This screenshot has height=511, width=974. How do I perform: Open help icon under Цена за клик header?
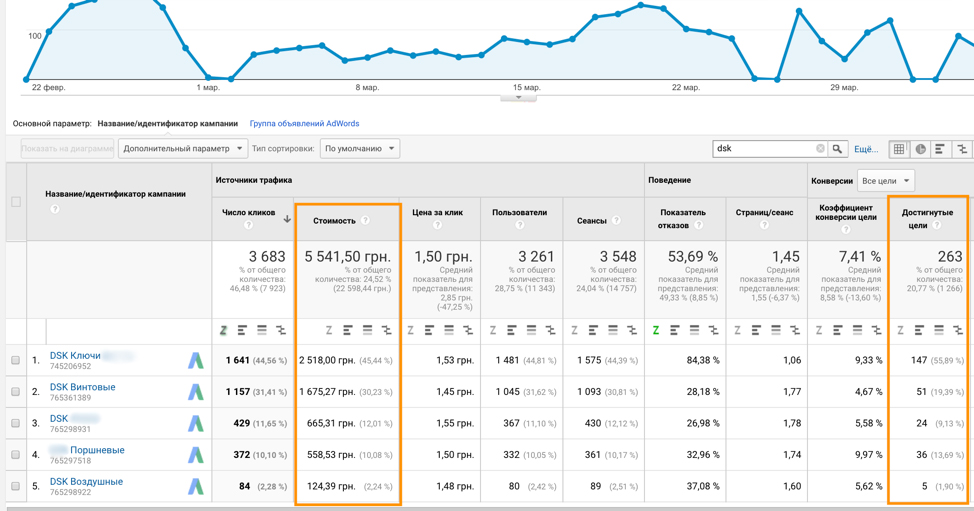pos(437,225)
